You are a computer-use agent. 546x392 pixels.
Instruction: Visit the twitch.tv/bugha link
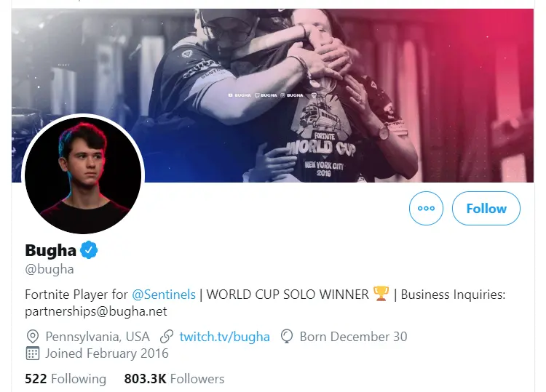(224, 337)
